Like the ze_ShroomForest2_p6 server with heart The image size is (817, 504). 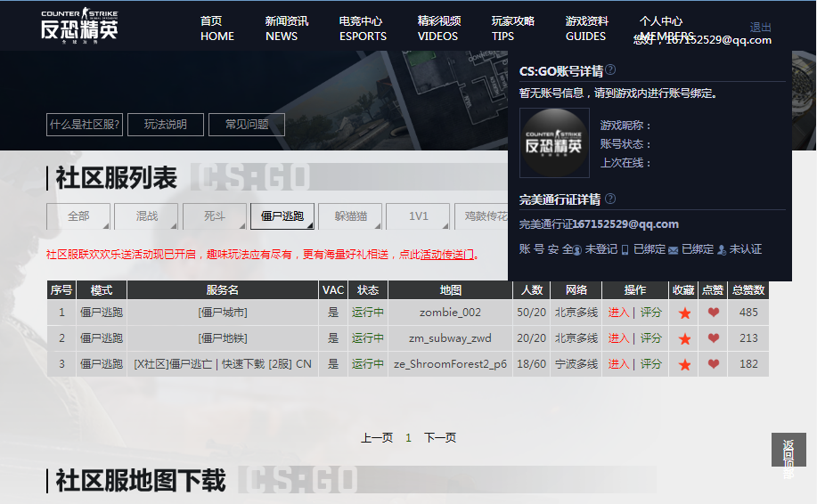[714, 364]
